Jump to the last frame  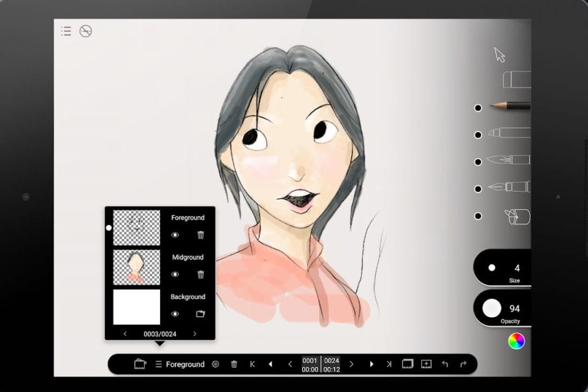click(x=389, y=364)
